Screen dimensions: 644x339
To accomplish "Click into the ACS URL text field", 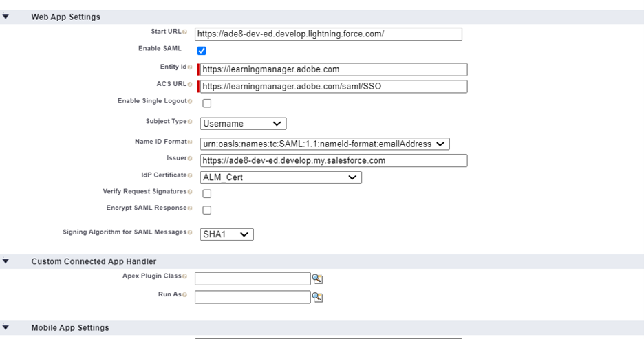I will (x=333, y=87).
